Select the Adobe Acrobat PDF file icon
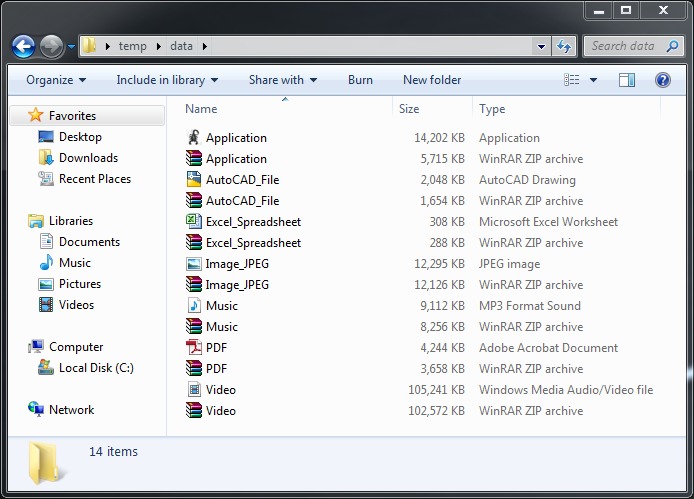 click(x=194, y=348)
